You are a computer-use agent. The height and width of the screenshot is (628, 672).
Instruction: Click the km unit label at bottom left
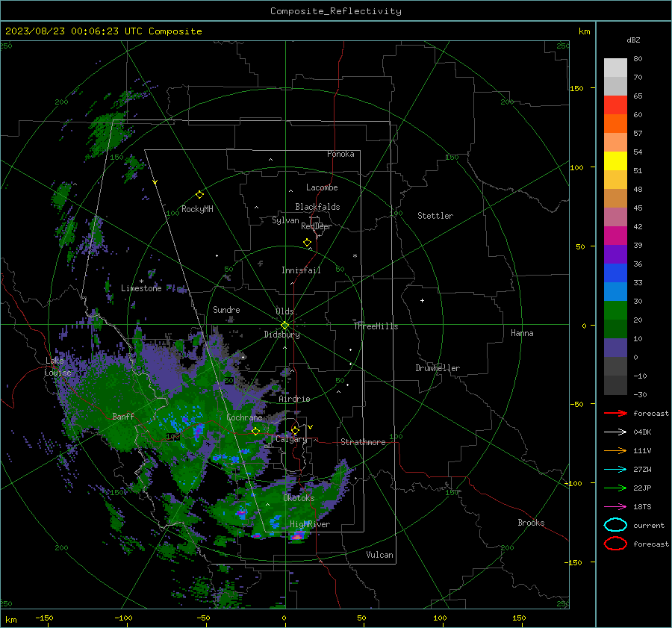click(x=10, y=620)
